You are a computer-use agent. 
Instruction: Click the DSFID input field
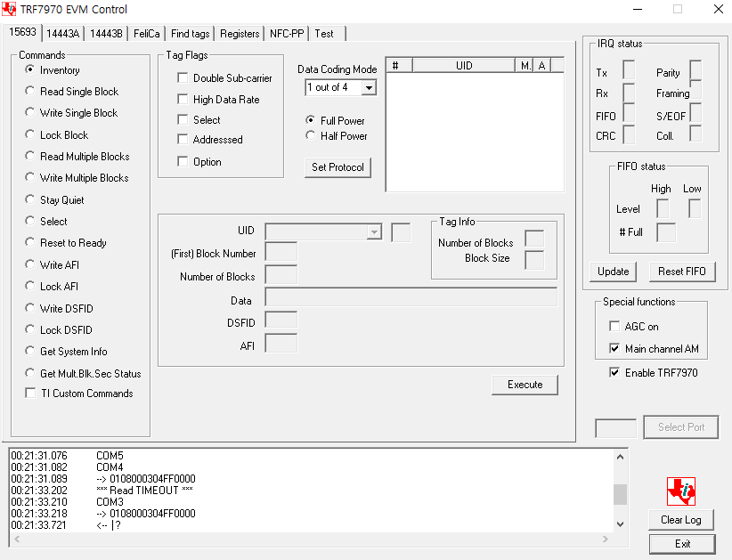pyautogui.click(x=281, y=321)
